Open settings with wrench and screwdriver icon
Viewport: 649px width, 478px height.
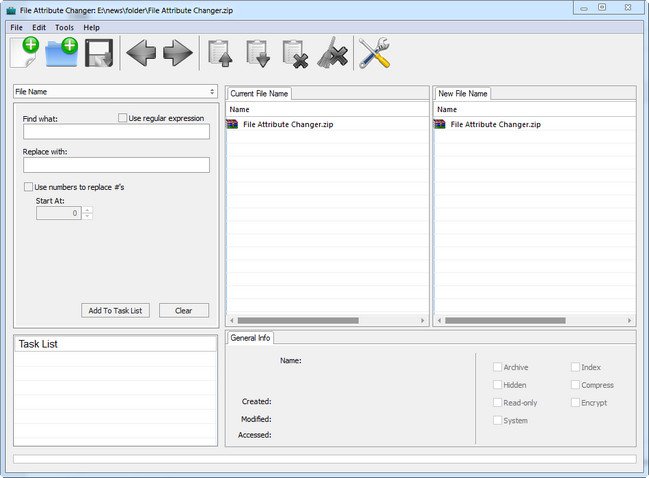[x=375, y=53]
